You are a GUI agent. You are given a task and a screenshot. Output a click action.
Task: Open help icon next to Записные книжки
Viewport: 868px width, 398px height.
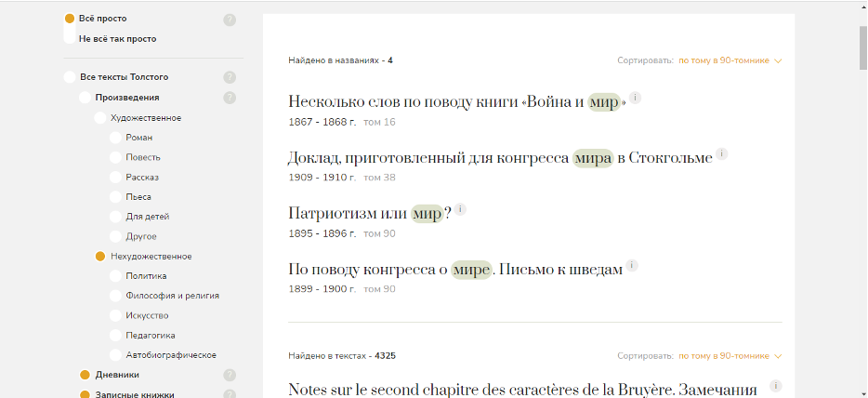click(230, 394)
